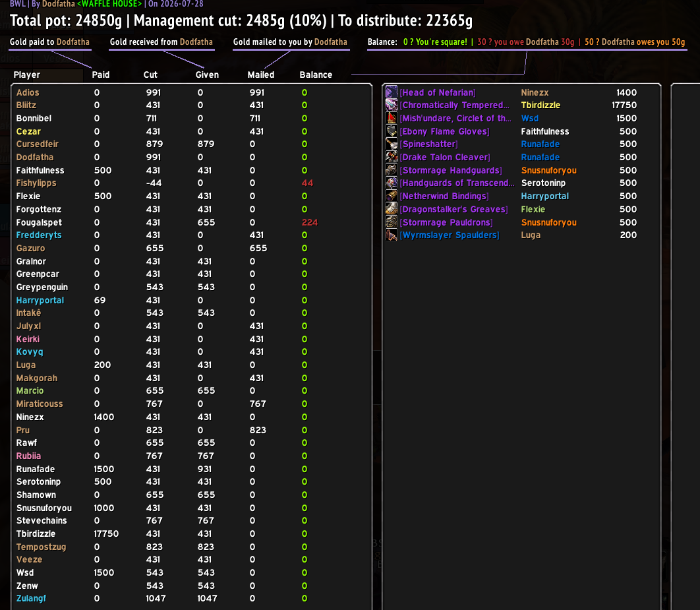700x610 pixels.
Task: Open the [Spineshatter] item link
Action: [x=428, y=144]
